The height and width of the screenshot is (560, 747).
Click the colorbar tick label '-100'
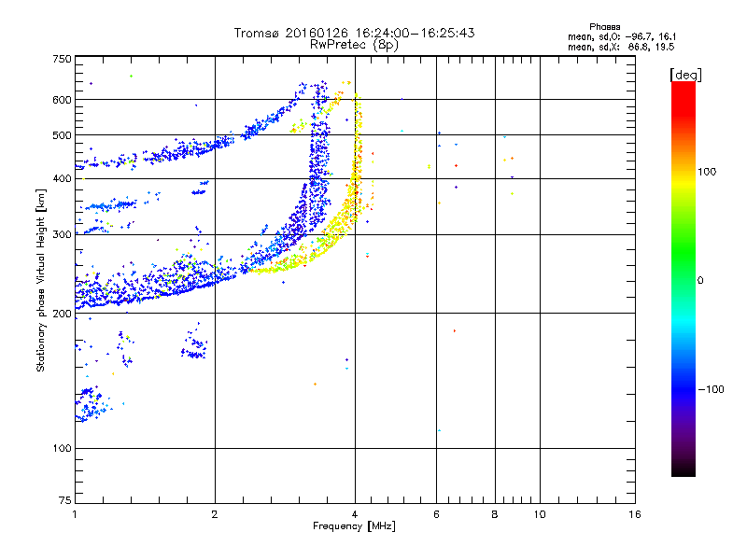point(711,389)
